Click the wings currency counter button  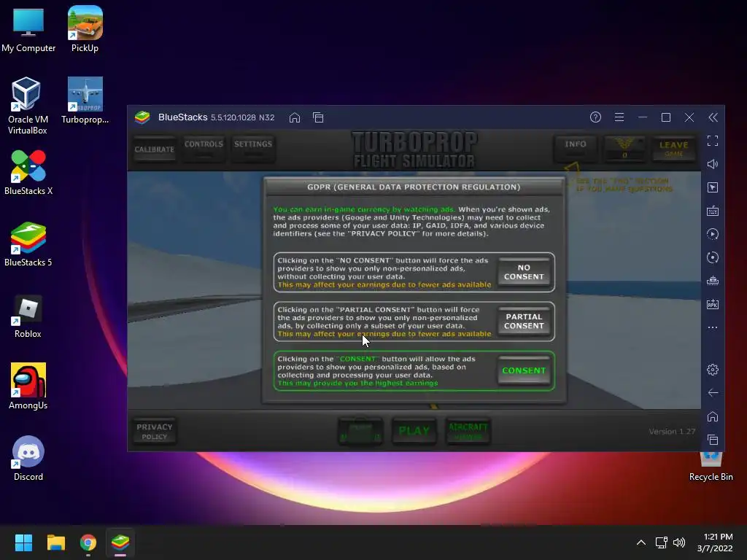pyautogui.click(x=624, y=148)
